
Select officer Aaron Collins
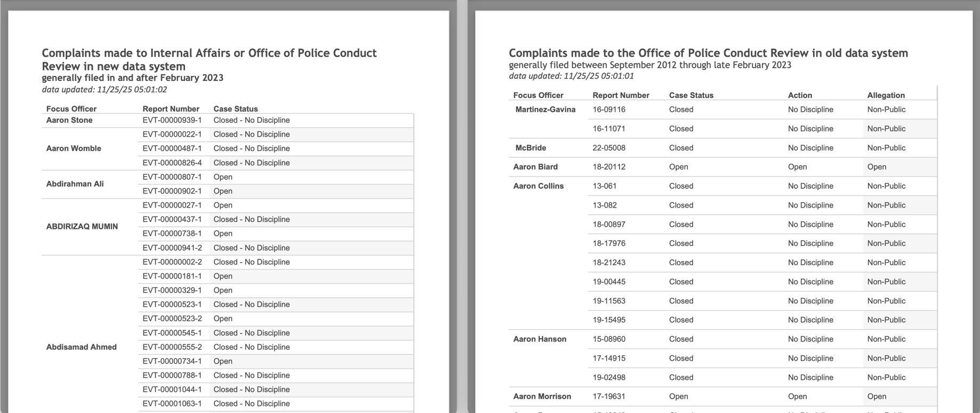[539, 186]
